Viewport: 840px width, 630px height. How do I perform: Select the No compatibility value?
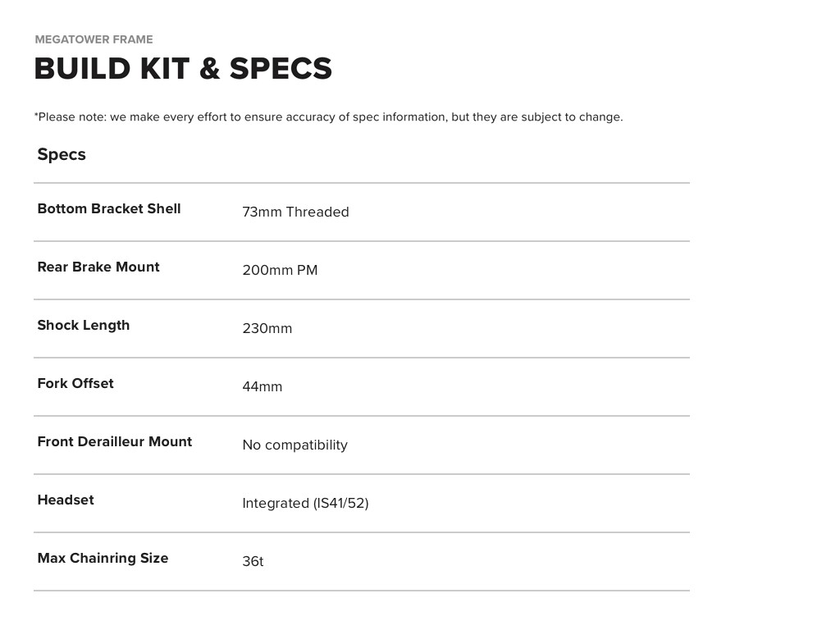294,445
